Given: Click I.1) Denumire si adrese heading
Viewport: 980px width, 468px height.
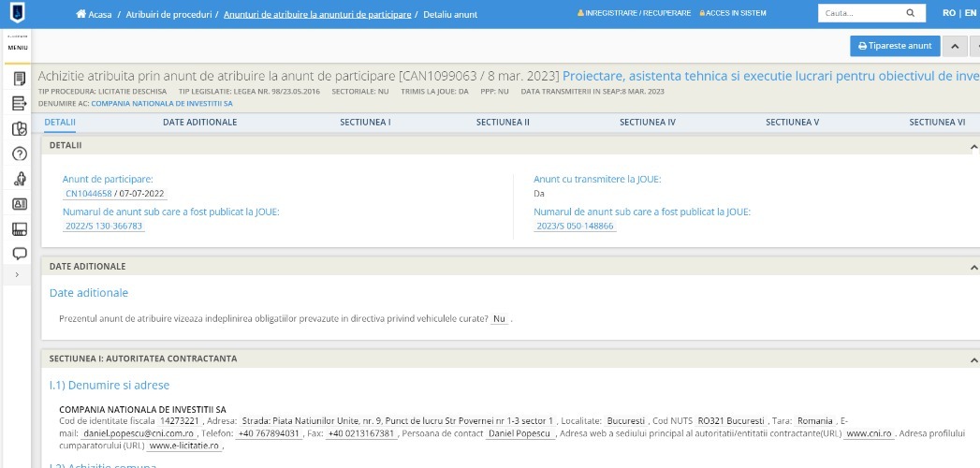Looking at the screenshot, I should coord(110,386).
